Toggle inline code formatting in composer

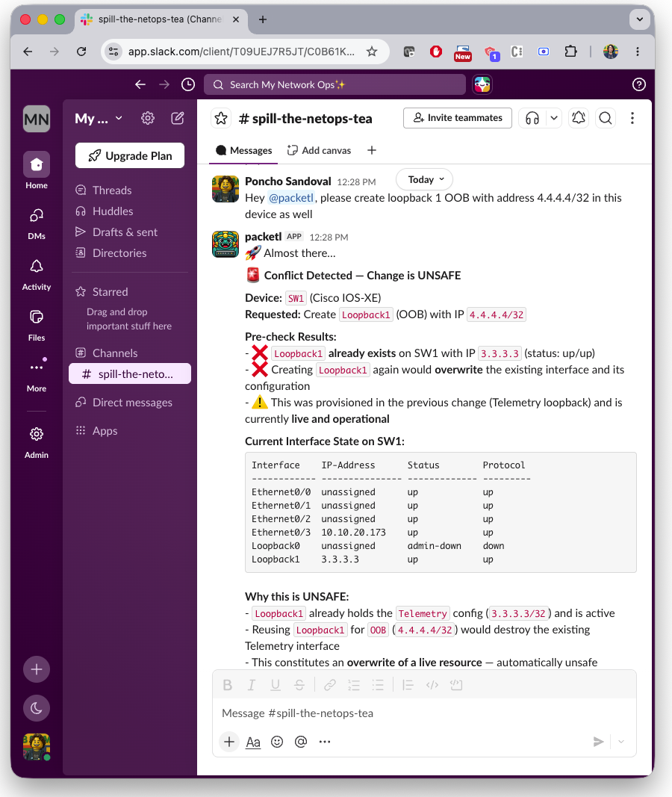[432, 685]
